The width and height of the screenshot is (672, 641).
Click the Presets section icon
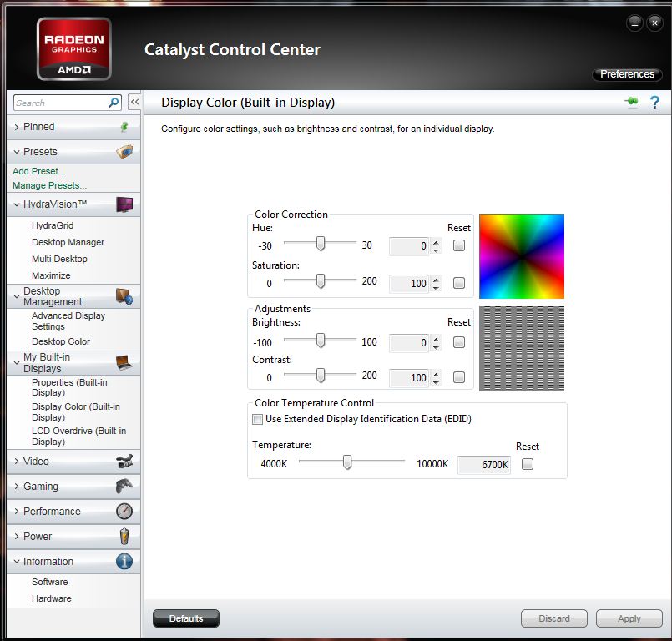click(124, 152)
